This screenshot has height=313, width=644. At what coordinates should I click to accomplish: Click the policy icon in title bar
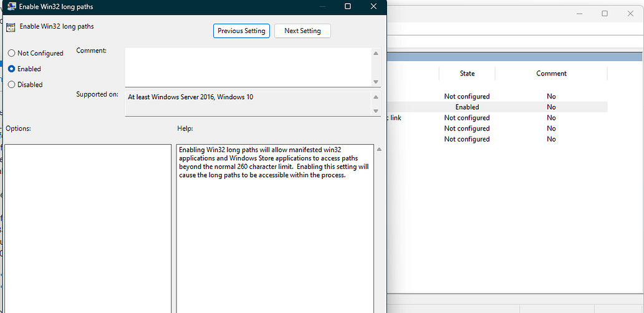[11, 7]
